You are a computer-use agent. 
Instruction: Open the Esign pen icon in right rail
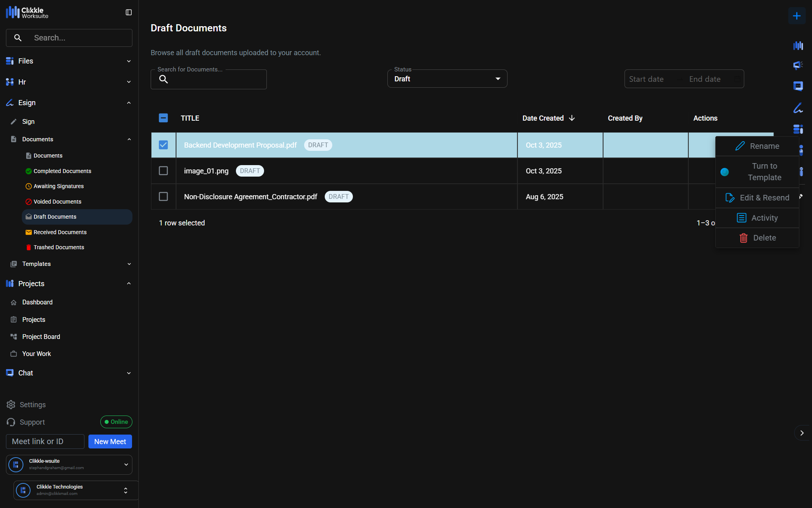pyautogui.click(x=798, y=108)
